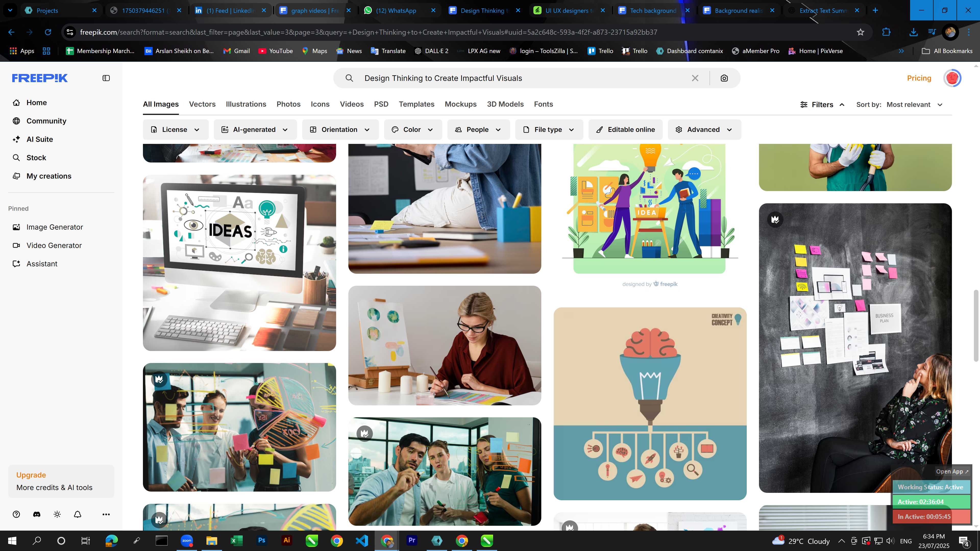Open a new browser tab
Image resolution: width=980 pixels, height=551 pixels.
[x=875, y=10]
